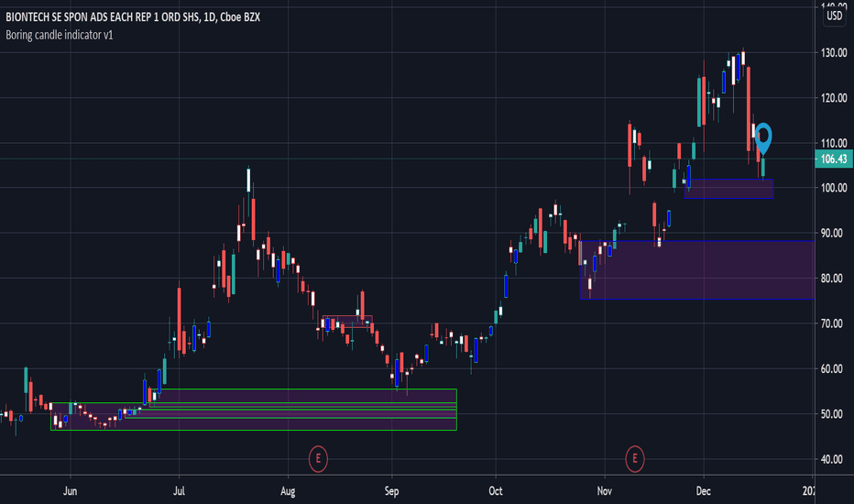Screen dimensions: 854x504
Task: Click the Jun label on time axis
Action: [x=70, y=491]
